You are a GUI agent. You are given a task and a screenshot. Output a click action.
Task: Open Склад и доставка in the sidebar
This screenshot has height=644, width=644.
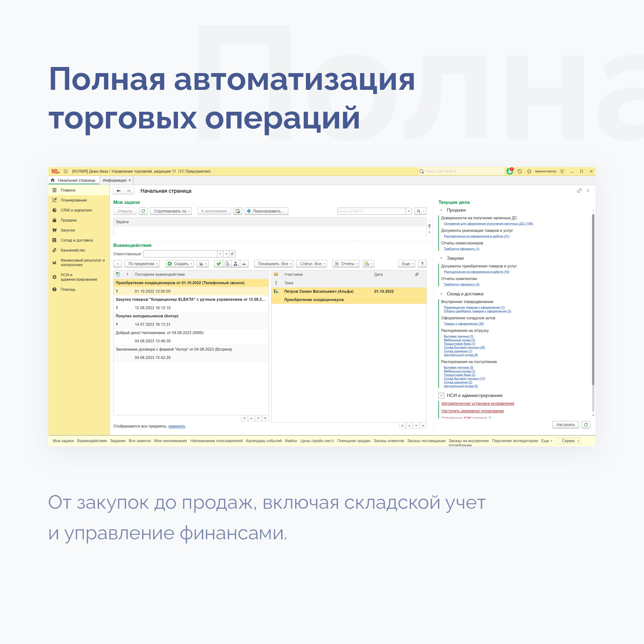[79, 240]
